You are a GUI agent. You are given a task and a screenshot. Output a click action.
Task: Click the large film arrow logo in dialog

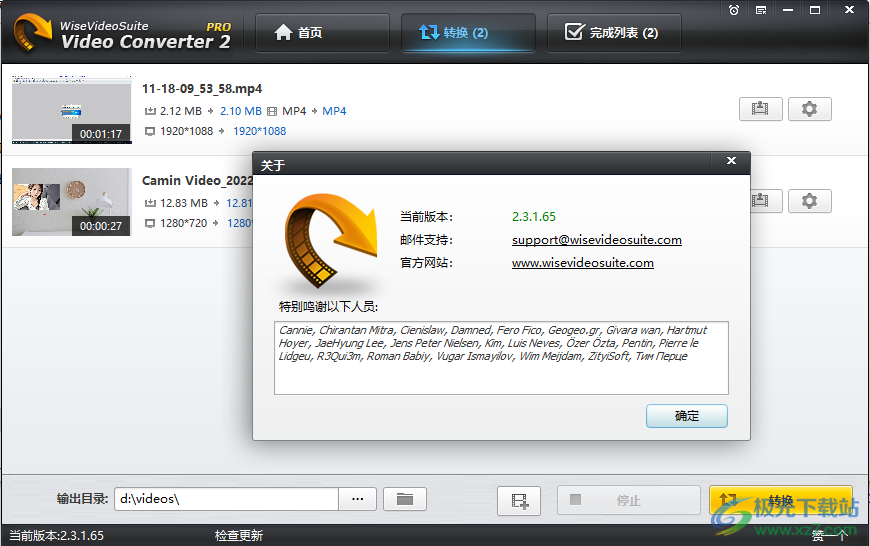pos(331,240)
